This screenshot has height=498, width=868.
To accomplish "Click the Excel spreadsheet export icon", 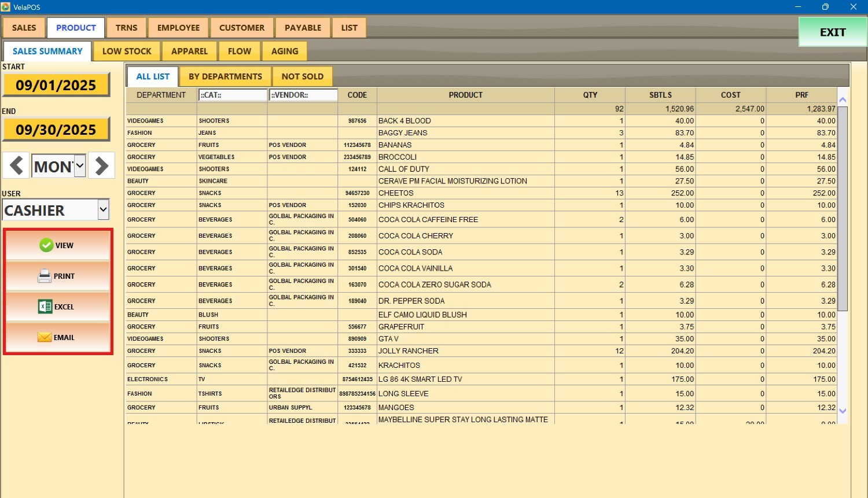I will [45, 307].
